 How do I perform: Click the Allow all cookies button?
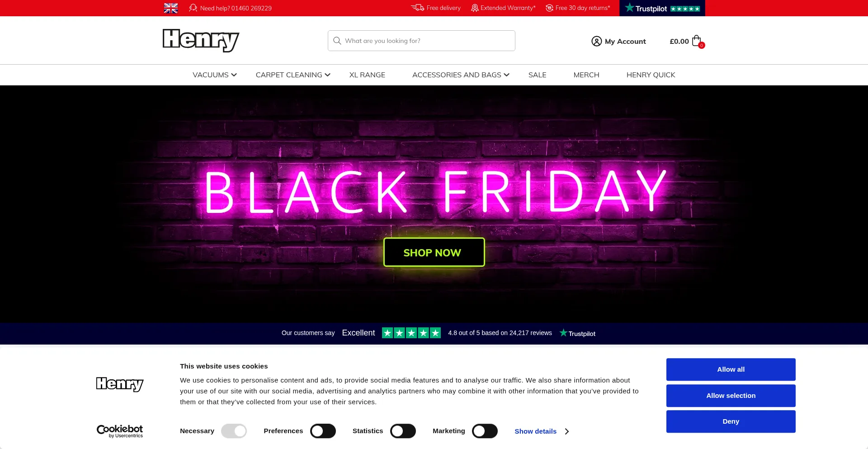click(x=731, y=369)
